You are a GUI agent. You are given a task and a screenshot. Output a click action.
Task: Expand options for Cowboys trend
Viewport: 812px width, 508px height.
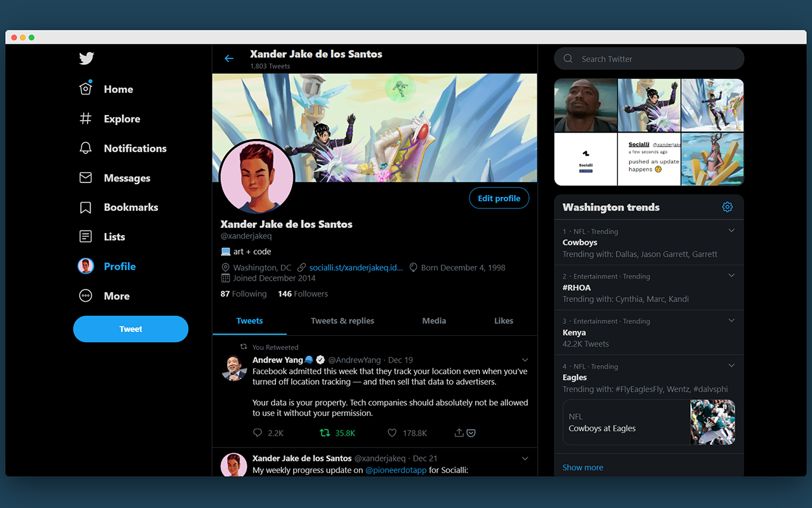tap(731, 231)
